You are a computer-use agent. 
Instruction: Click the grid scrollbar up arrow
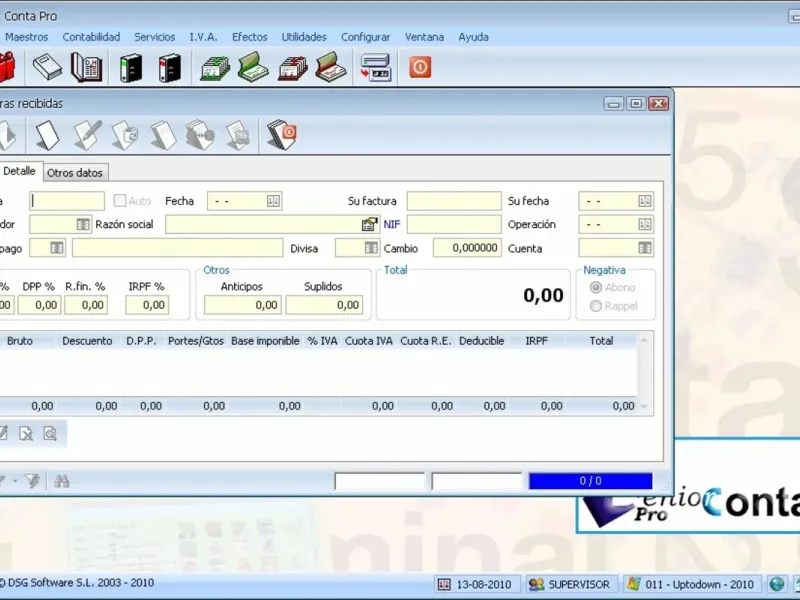(644, 340)
